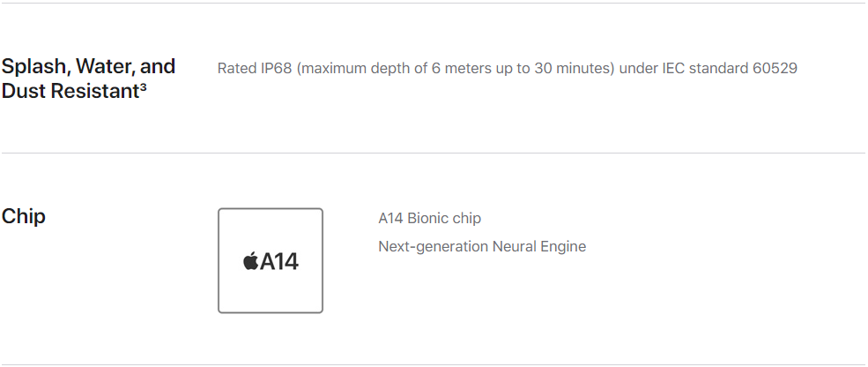Image resolution: width=868 pixels, height=367 pixels.
Task: Select the Chip section heading
Action: pos(24,216)
